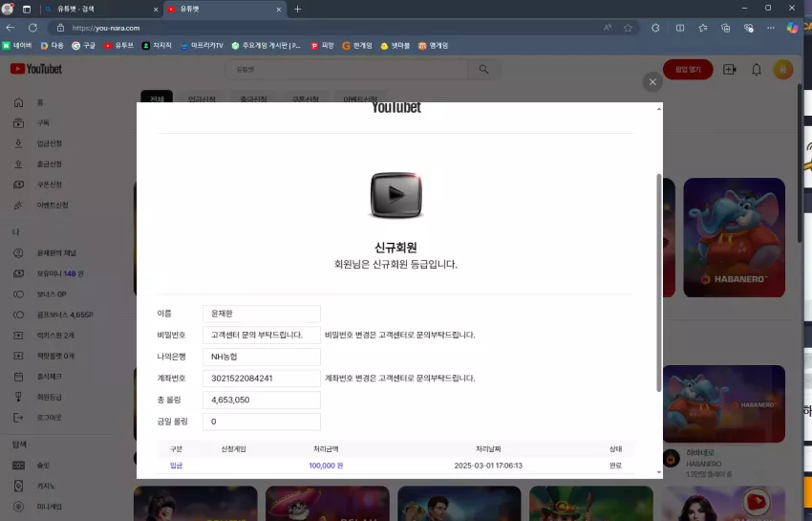This screenshot has height=521, width=812.
Task: Click the video camera create icon
Action: pos(729,70)
